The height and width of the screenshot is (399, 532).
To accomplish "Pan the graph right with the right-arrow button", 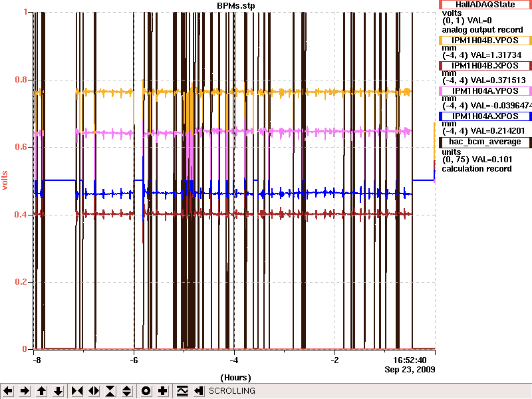I will (25, 391).
